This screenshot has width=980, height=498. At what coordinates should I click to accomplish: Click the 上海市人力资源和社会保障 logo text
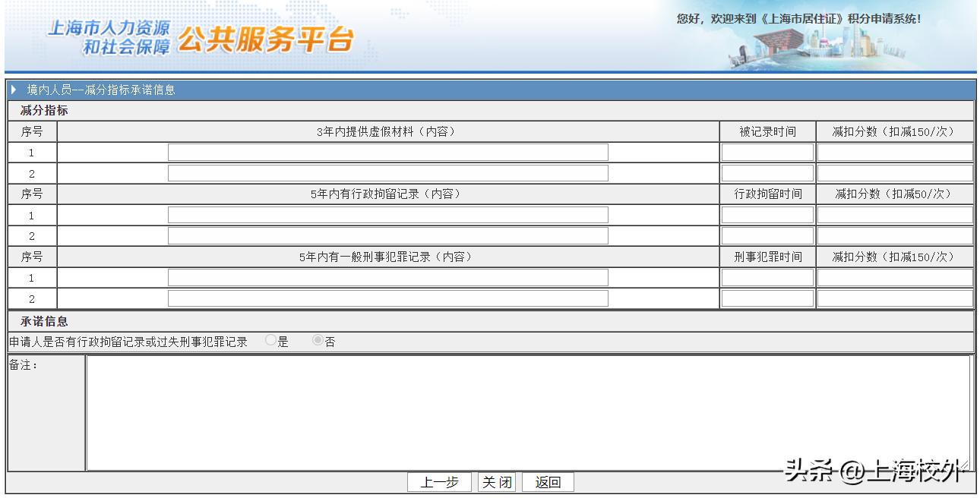[109, 38]
